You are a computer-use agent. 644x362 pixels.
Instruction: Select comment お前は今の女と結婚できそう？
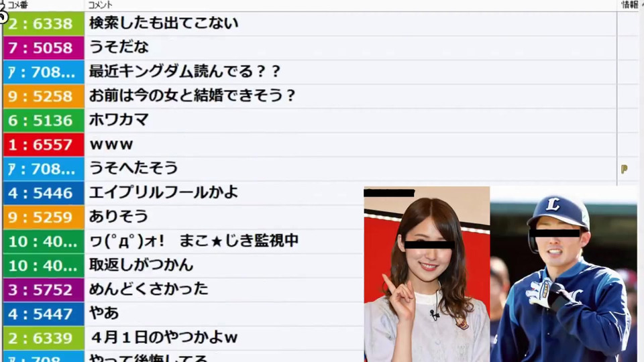click(x=193, y=96)
